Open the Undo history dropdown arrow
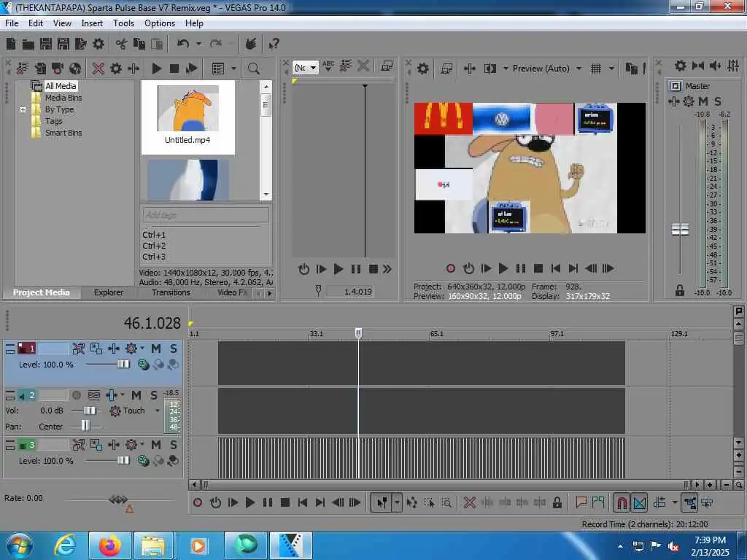This screenshot has height=560, width=747. [198, 44]
